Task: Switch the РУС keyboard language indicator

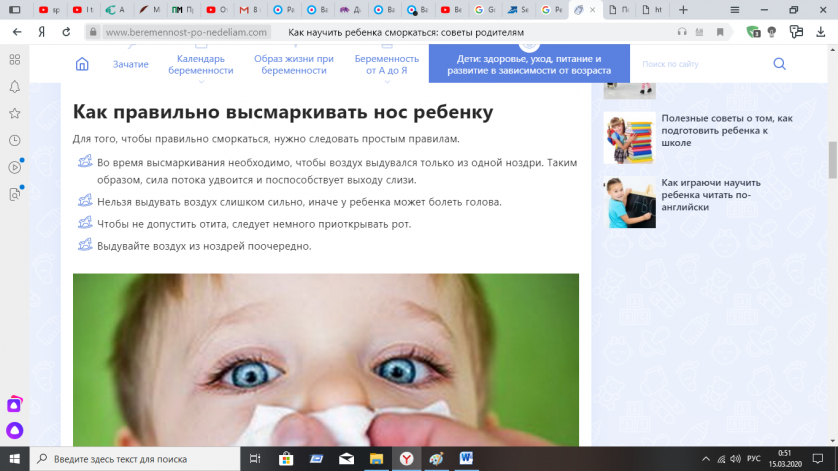Action: click(x=754, y=459)
